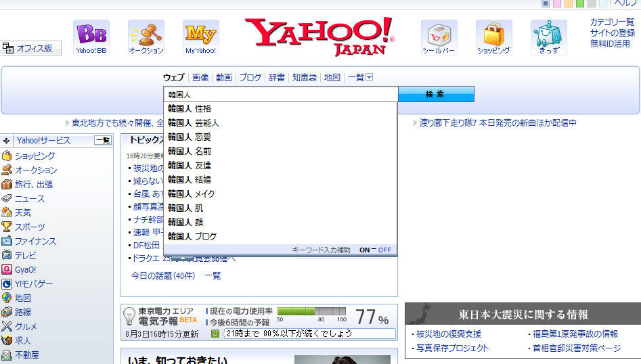Click the 旅行、出張 suitcase icon

click(x=7, y=184)
